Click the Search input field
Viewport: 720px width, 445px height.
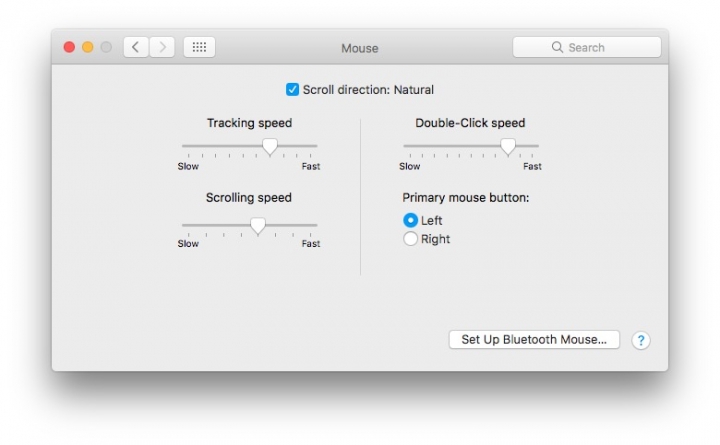(587, 47)
